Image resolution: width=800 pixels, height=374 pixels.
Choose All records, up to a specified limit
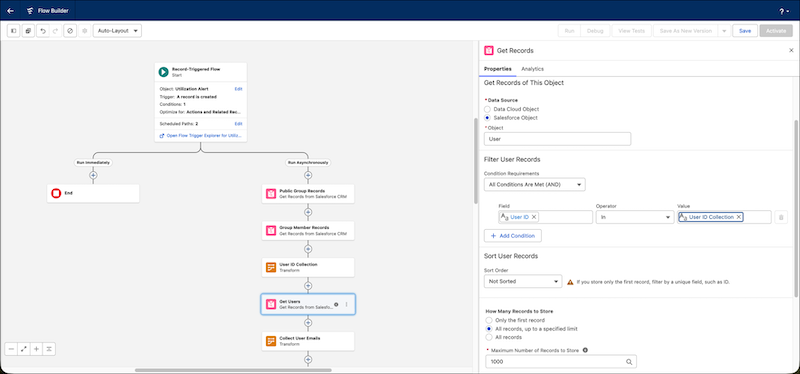(489, 329)
